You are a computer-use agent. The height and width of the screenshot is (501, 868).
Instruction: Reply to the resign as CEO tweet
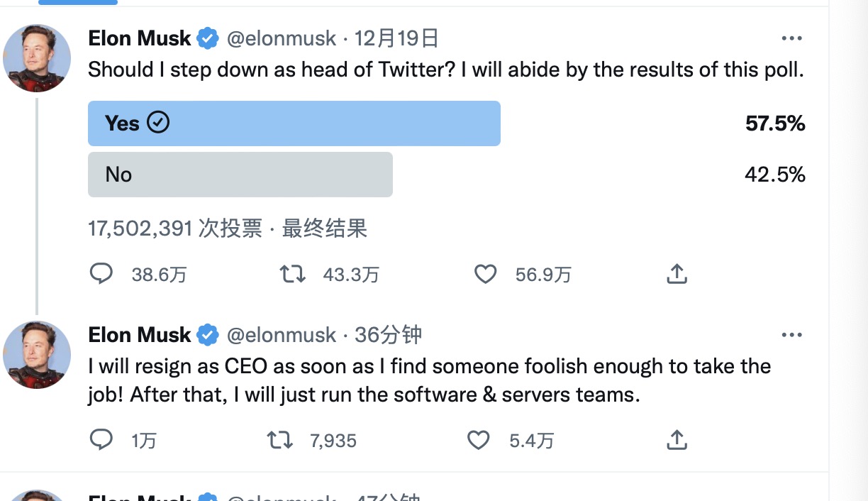click(101, 440)
